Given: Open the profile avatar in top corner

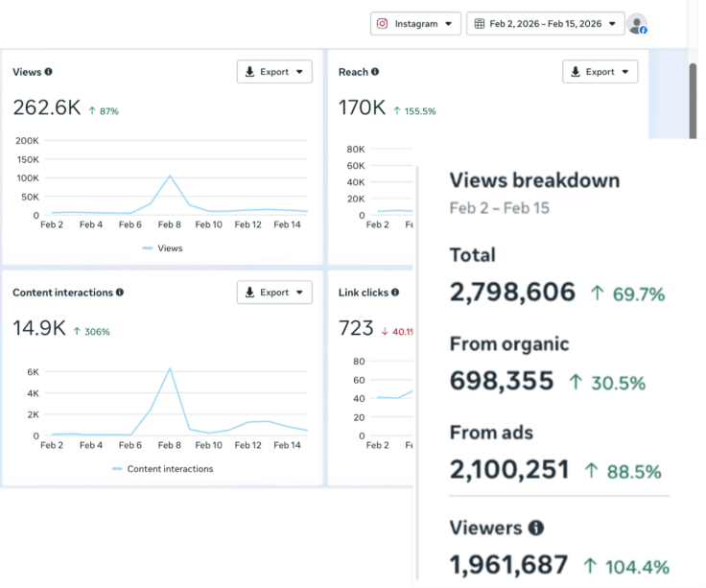Looking at the screenshot, I should (637, 24).
